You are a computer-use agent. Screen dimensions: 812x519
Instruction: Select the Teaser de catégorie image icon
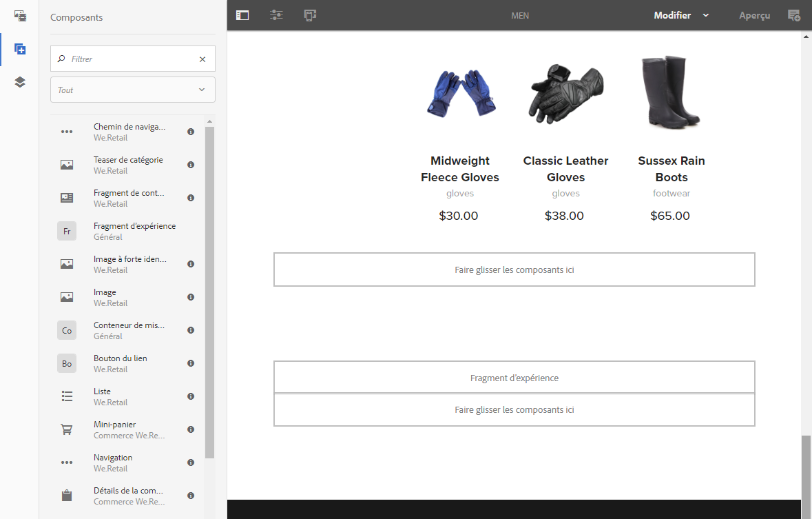pyautogui.click(x=67, y=165)
